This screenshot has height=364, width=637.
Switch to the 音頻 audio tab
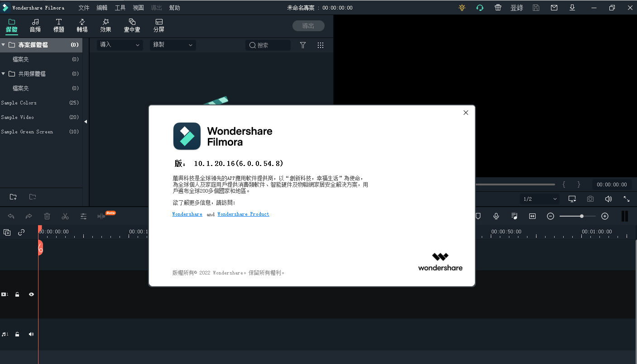tap(35, 25)
